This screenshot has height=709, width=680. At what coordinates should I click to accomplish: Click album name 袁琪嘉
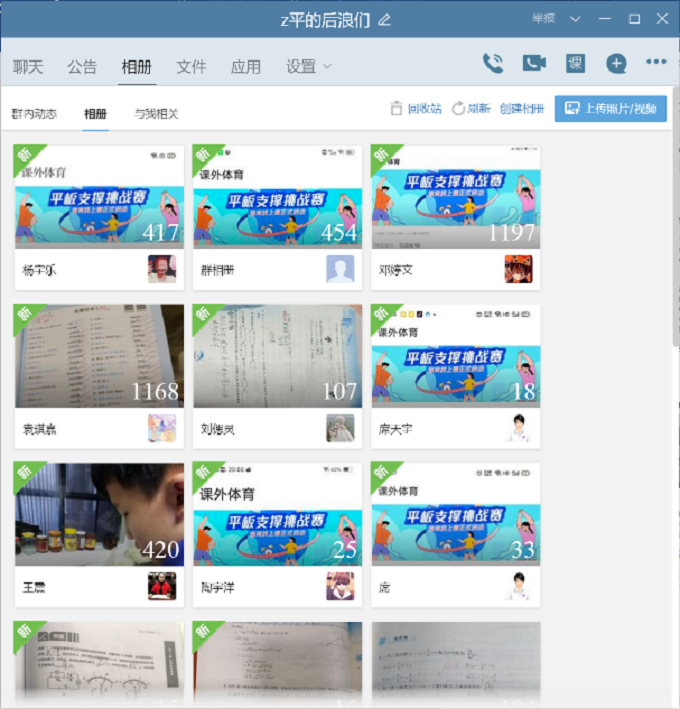pyautogui.click(x=39, y=429)
